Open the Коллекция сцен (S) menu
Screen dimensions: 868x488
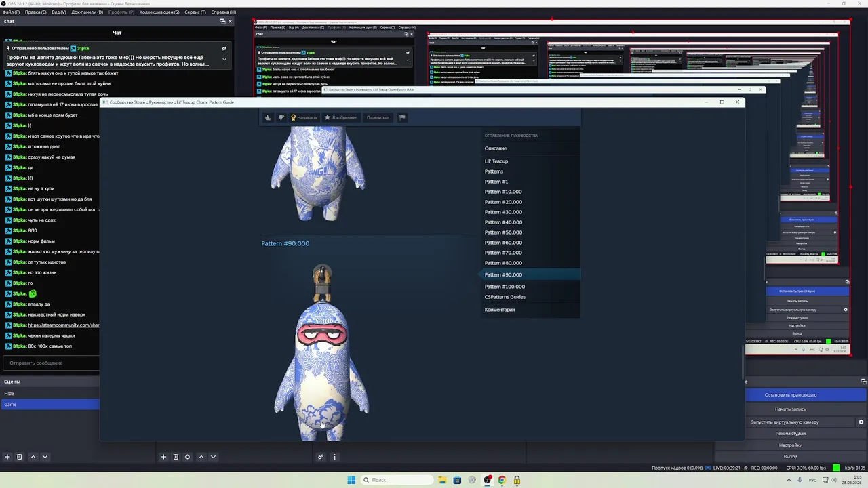coord(160,12)
